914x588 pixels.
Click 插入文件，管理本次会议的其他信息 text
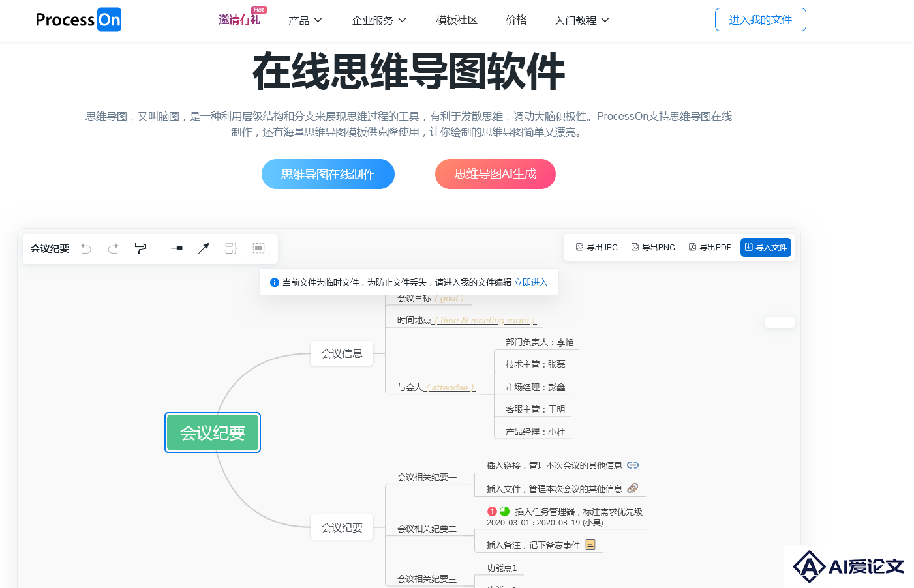555,489
